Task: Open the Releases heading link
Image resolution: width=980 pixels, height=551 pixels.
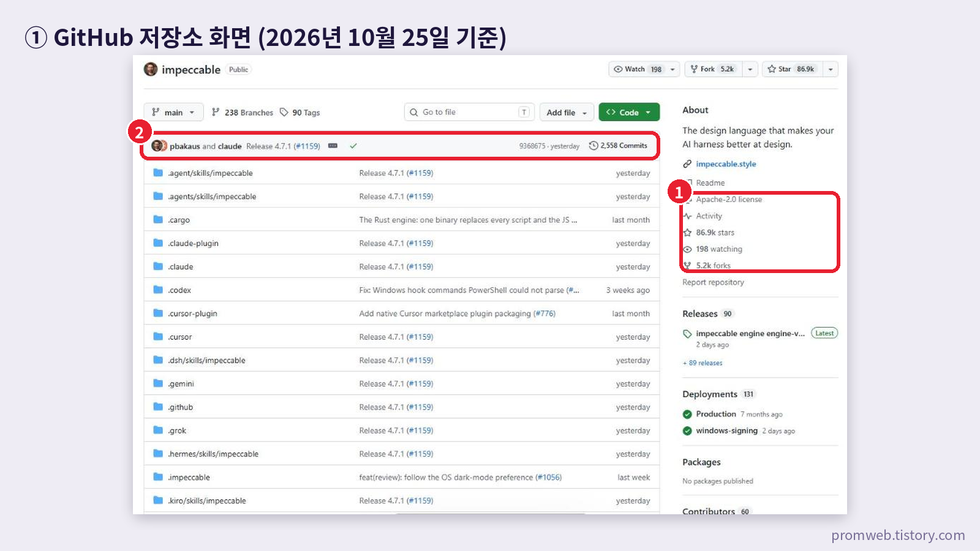Action: click(x=699, y=313)
